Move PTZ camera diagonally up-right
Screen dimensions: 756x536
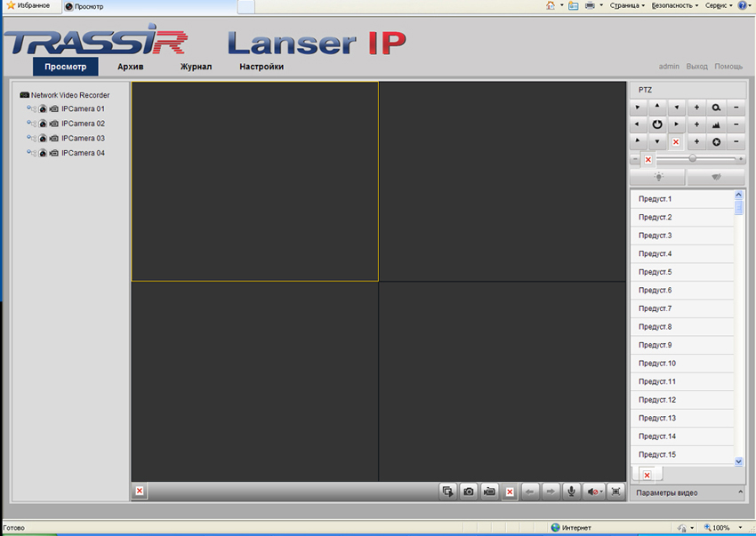coord(677,107)
